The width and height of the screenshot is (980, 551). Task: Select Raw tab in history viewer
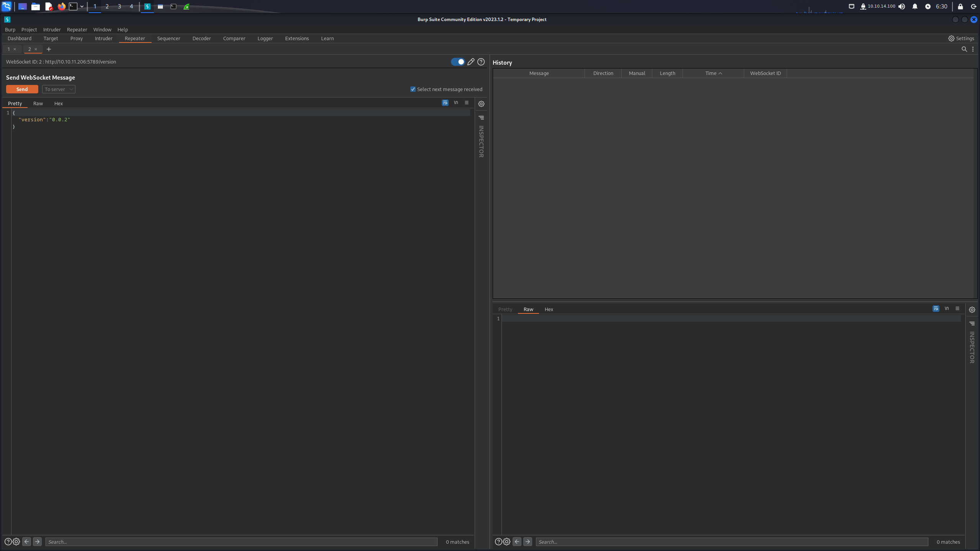click(x=528, y=309)
